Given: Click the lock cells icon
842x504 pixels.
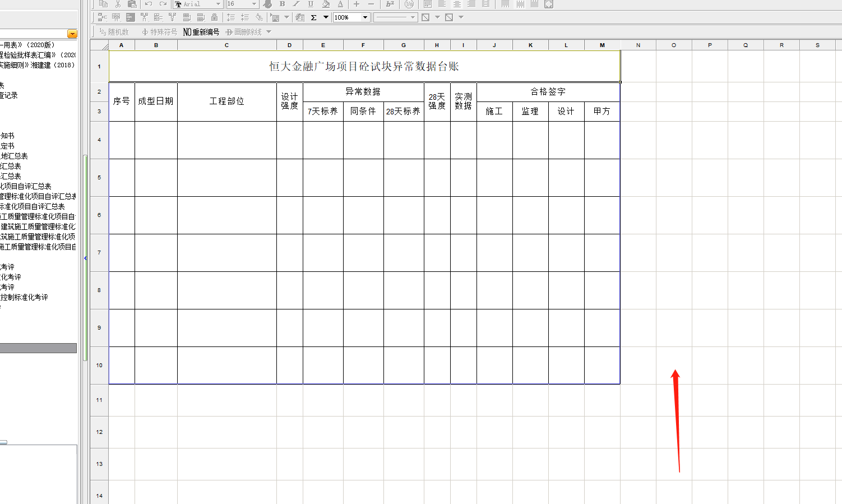Looking at the screenshot, I should pos(214,17).
